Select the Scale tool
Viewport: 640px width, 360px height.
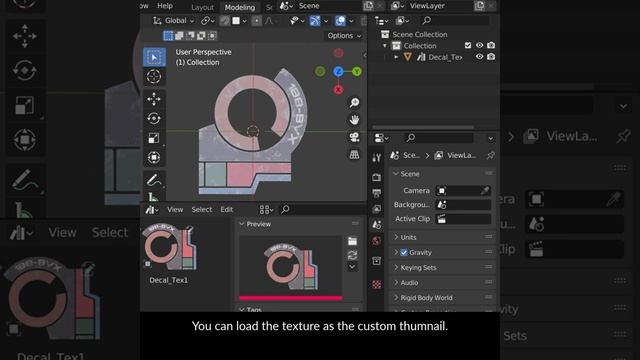coord(154,138)
